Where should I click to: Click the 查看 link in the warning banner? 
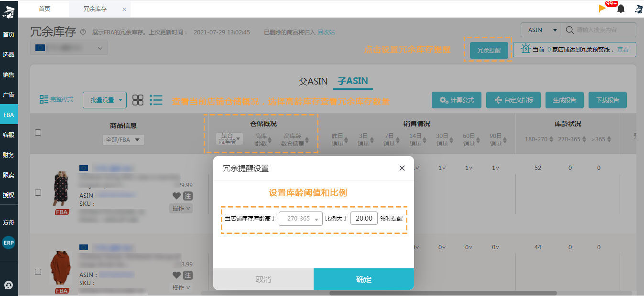623,49
